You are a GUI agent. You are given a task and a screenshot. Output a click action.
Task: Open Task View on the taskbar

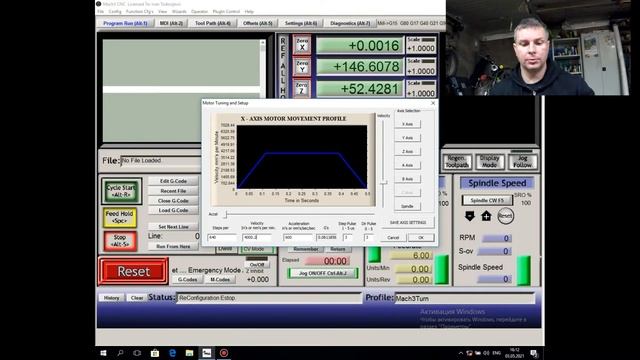click(x=137, y=353)
